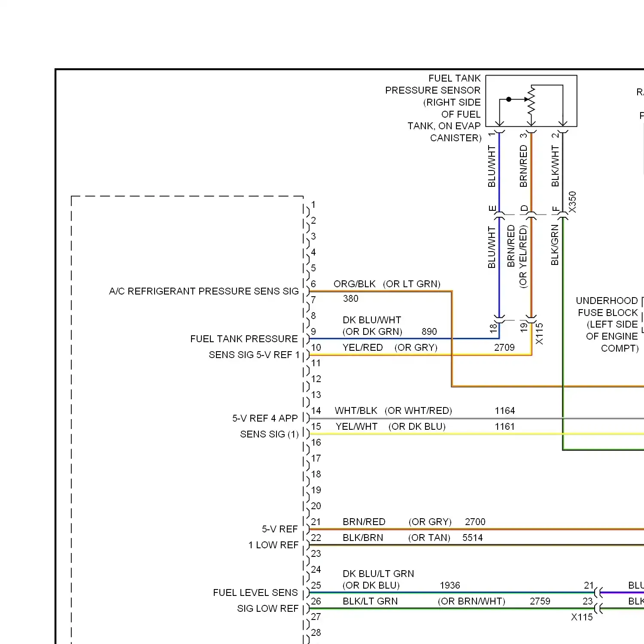Click the FUEL TANK PRESSURE SENSOR title text
644x644 pixels.
click(x=433, y=108)
